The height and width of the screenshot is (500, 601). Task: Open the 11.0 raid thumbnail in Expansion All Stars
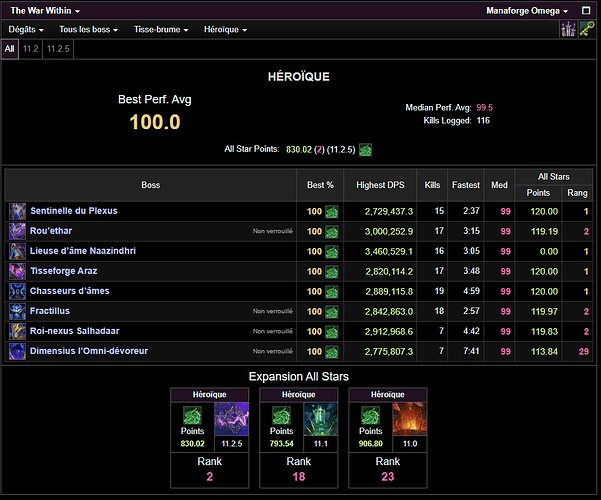(408, 420)
